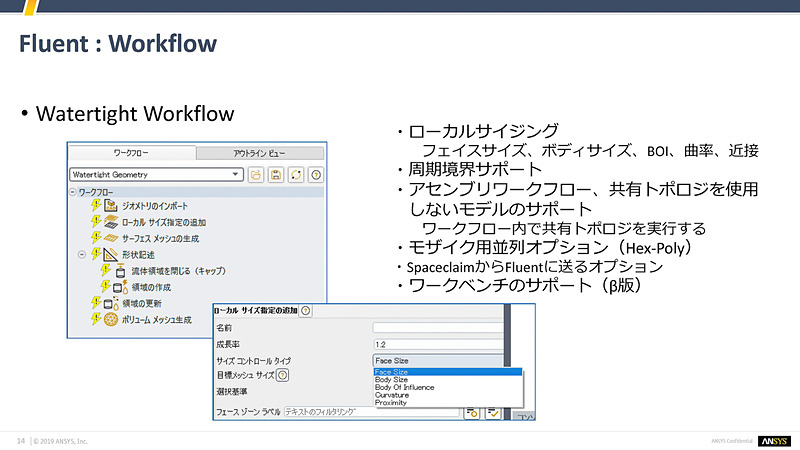Click the ジオメトリのインポート task icon
This screenshot has height=450, width=800.
click(111, 206)
